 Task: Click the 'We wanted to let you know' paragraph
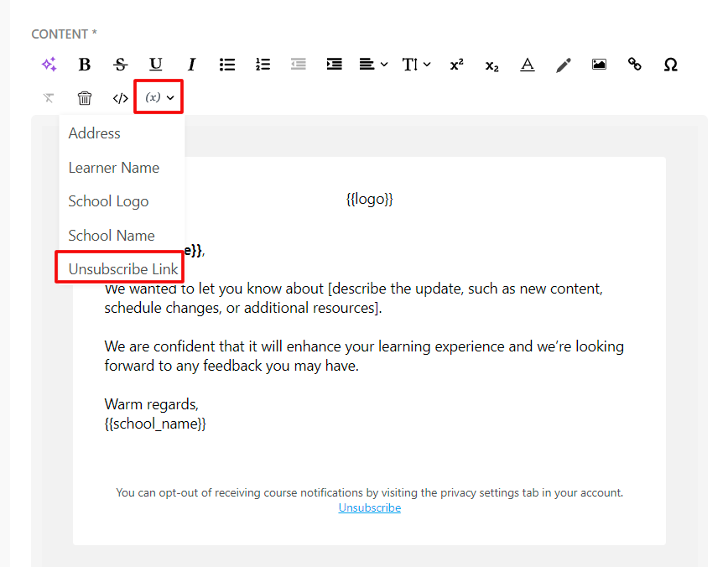coord(353,298)
